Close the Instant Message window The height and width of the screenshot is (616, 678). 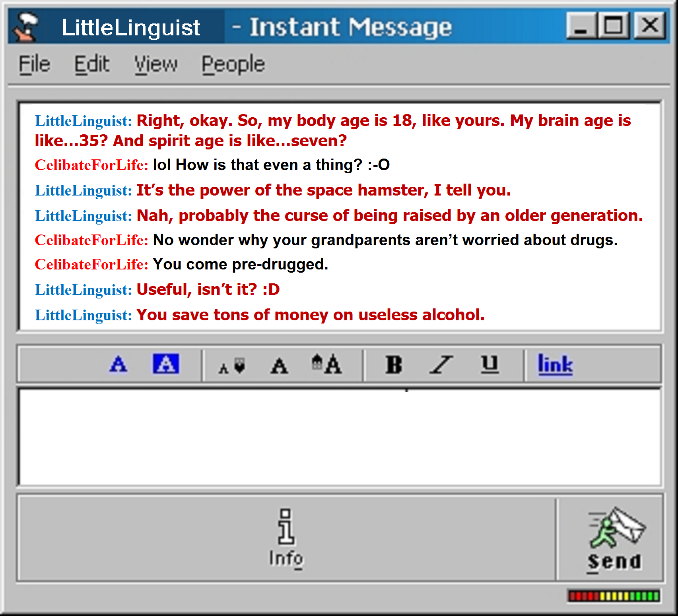[649, 26]
